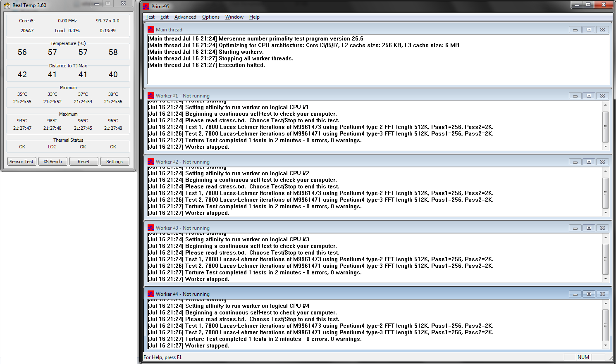Screen dimensions: 616x364
Task: Click the 'Execution halted.' line in Main thread
Action: (242, 65)
